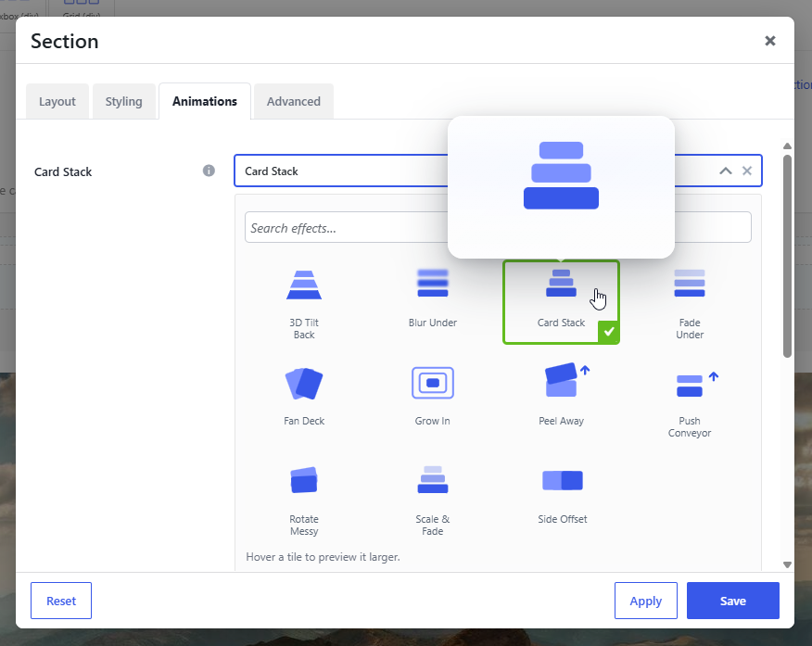Choose the Blur Under effect tile

click(x=432, y=303)
